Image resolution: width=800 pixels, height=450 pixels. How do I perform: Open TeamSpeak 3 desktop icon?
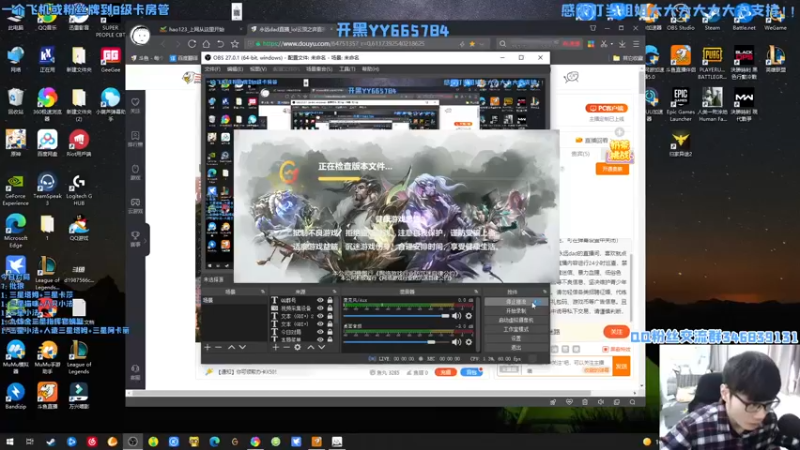coord(47,189)
